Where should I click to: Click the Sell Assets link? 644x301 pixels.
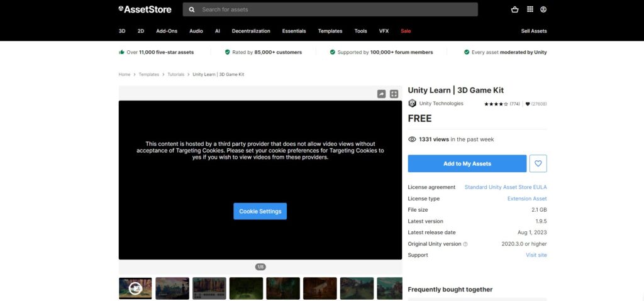click(x=534, y=31)
